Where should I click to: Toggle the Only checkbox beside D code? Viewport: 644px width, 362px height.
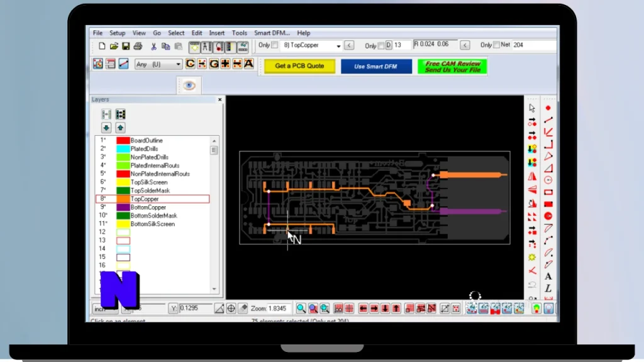tap(380, 45)
